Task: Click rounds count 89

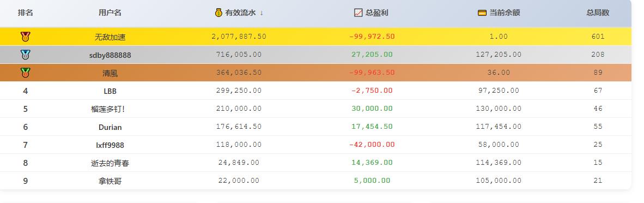Action: 598,73
